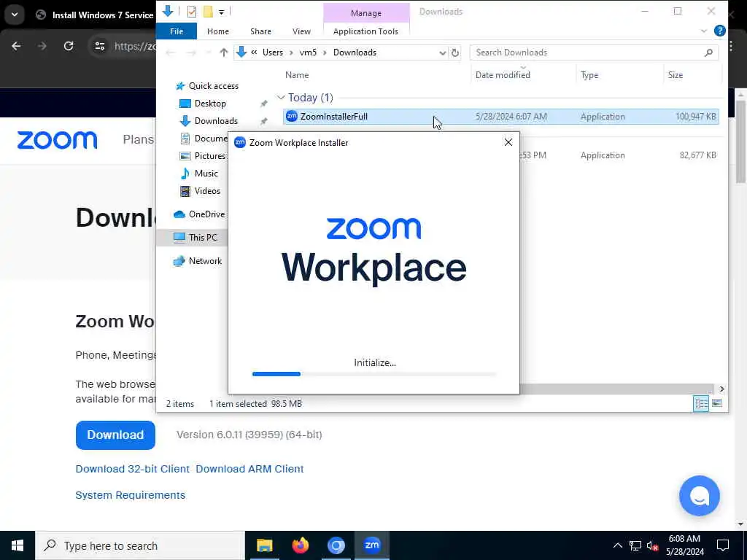This screenshot has height=560, width=747.
Task: Sort files by Type column
Action: [589, 75]
